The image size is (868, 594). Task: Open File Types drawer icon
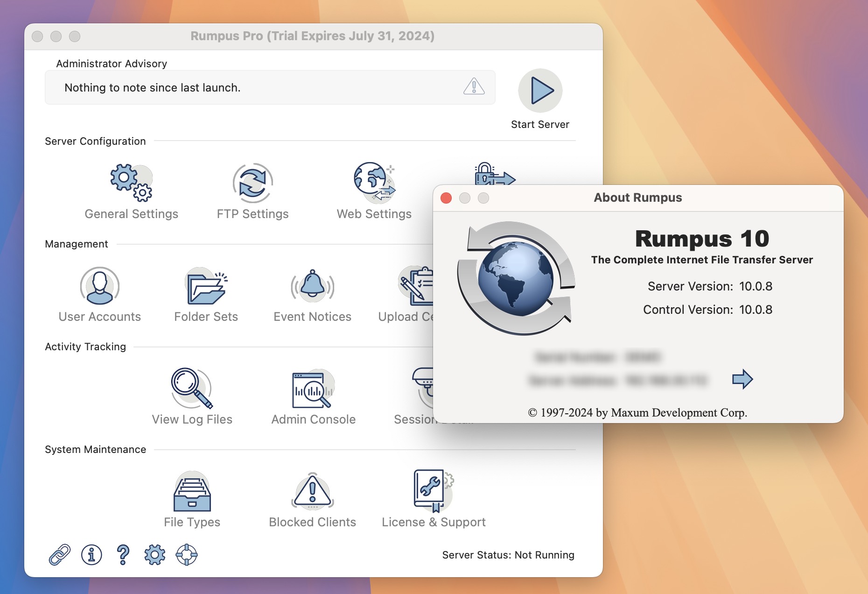(192, 491)
